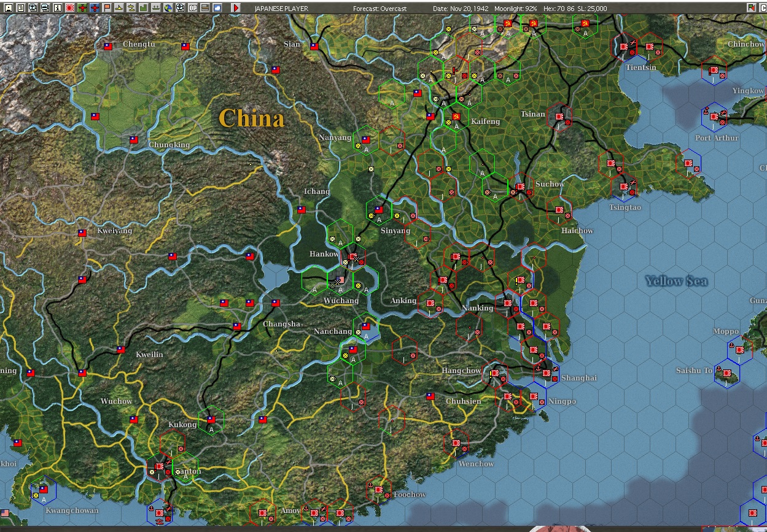Image resolution: width=767 pixels, height=532 pixels.
Task: Select the Soviet flag unit at Kaifeng
Action: 456,117
